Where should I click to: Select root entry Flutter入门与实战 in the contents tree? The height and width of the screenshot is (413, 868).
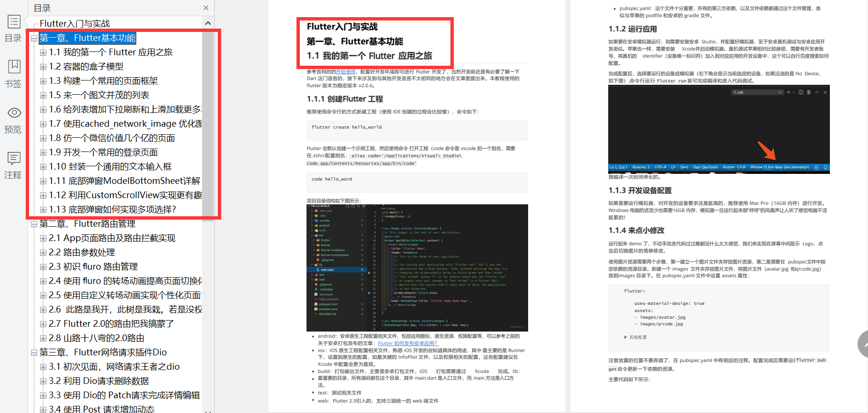tap(74, 23)
